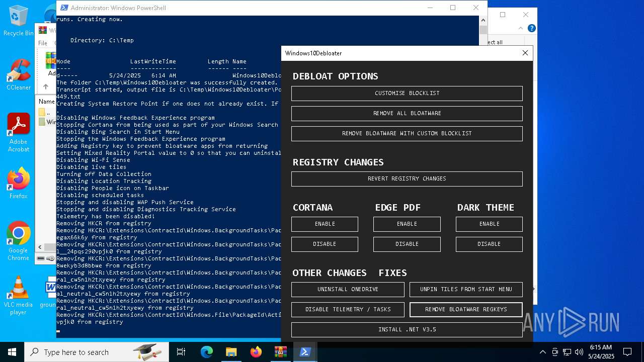
Task: Click Unpin Tiles From Start Menu
Action: tap(466, 289)
